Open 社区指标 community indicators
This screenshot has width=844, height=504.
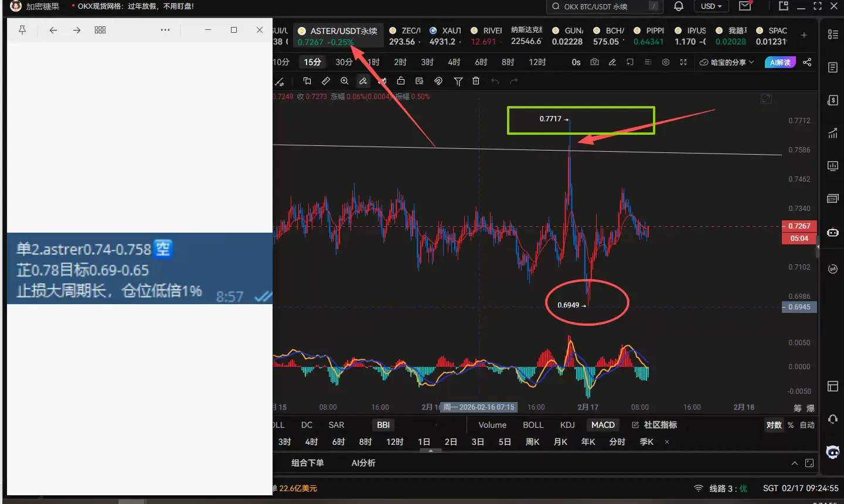pos(654,425)
